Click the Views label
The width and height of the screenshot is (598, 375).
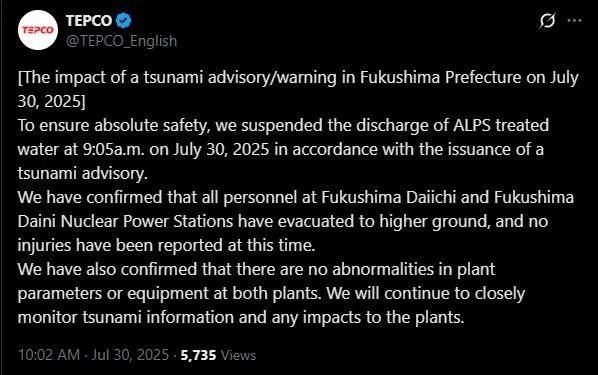(x=238, y=355)
